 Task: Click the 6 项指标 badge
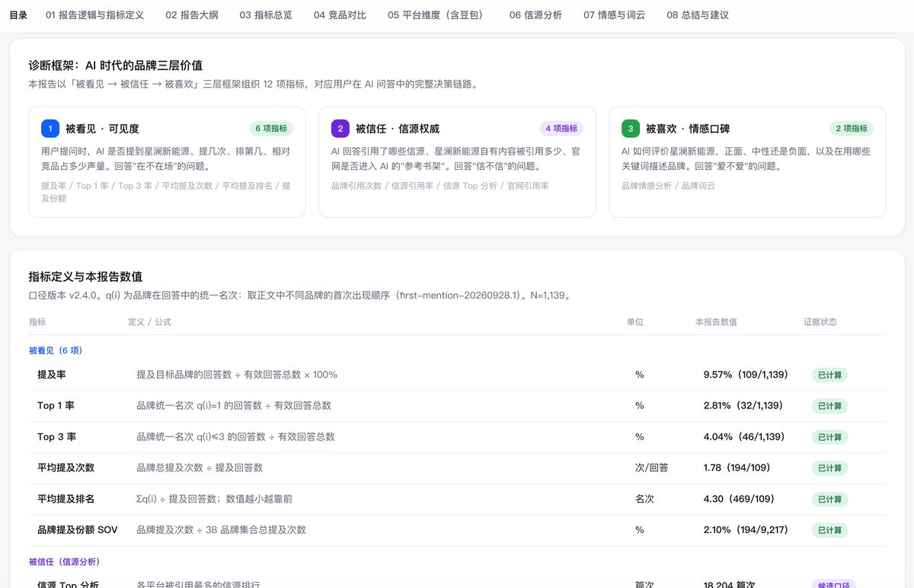point(271,129)
